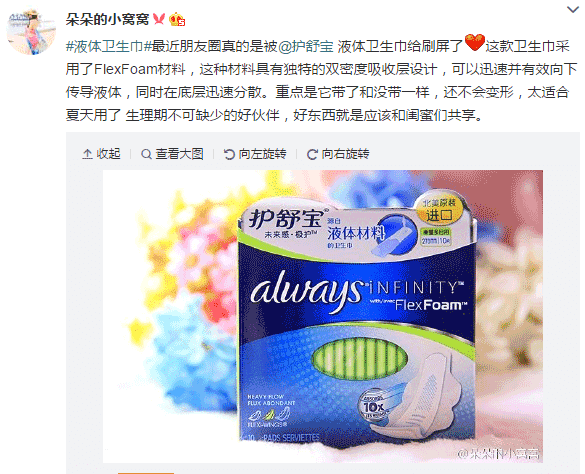Click the post body text paragraph
585x474 pixels.
[322, 81]
